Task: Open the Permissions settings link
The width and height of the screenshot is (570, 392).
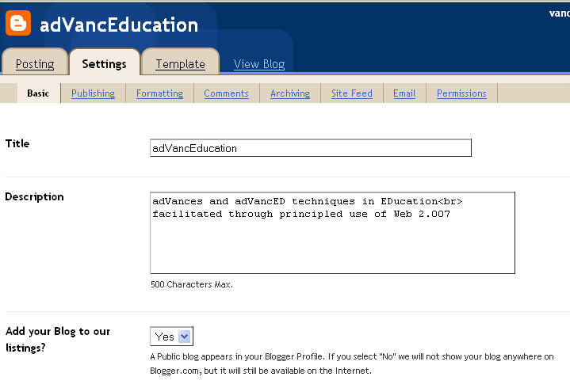Action: tap(461, 93)
